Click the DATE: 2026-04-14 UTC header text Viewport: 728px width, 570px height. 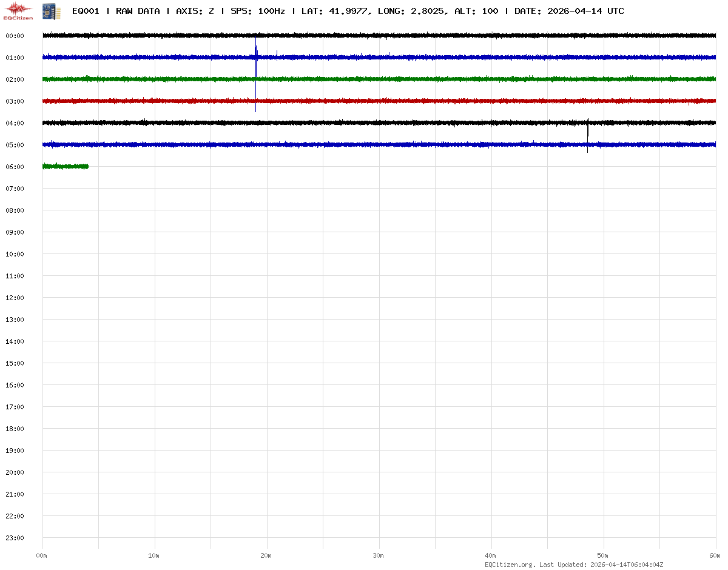[569, 11]
